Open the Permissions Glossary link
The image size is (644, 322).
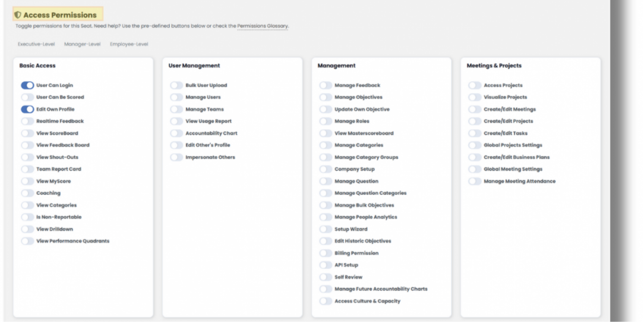pos(262,26)
